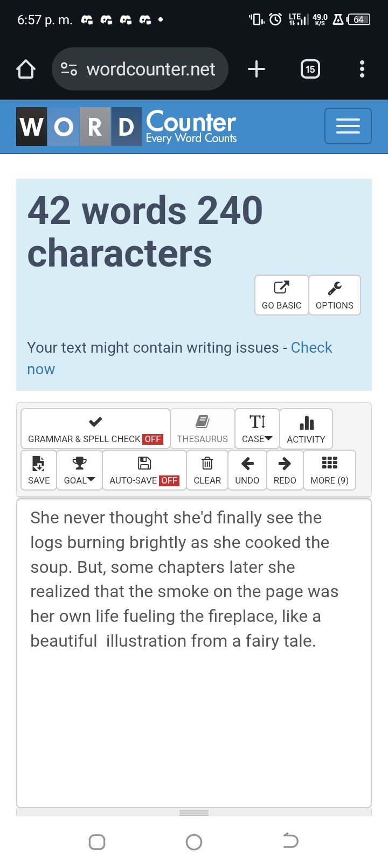Open the Thesaurus book icon
The width and height of the screenshot is (388, 868).
point(203,429)
